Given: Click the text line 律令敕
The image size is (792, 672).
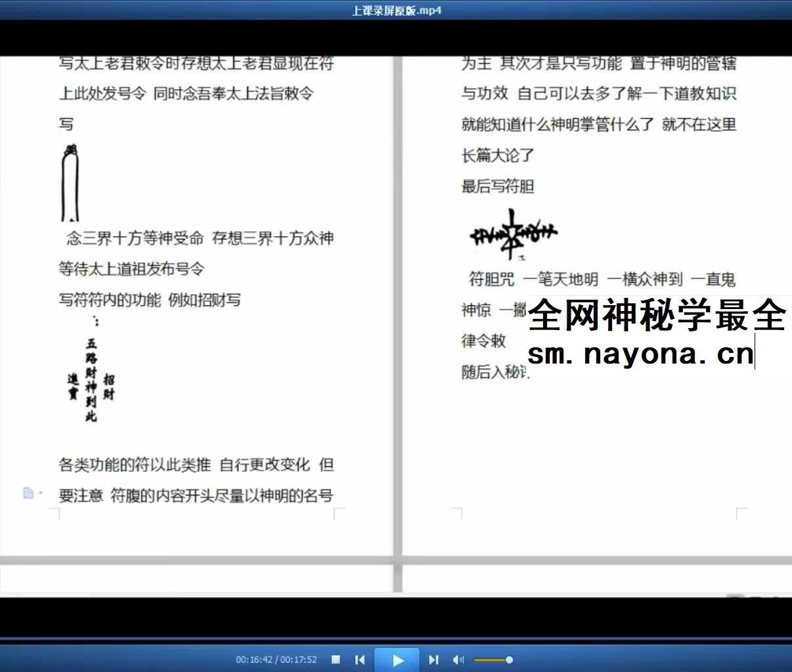Looking at the screenshot, I should 483,341.
